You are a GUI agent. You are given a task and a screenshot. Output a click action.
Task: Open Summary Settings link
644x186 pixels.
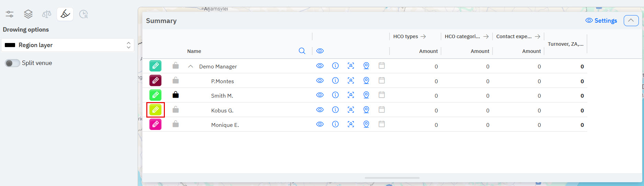coord(601,21)
